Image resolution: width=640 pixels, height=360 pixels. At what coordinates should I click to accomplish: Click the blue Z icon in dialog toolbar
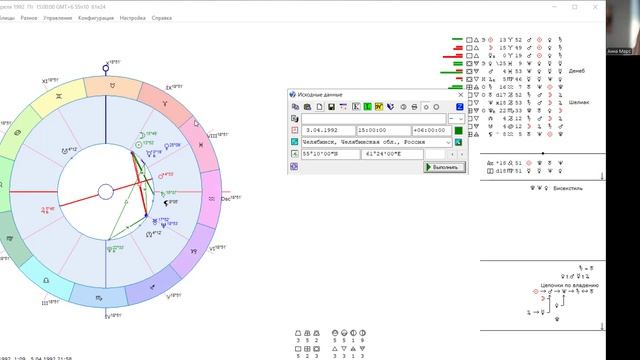[460, 107]
